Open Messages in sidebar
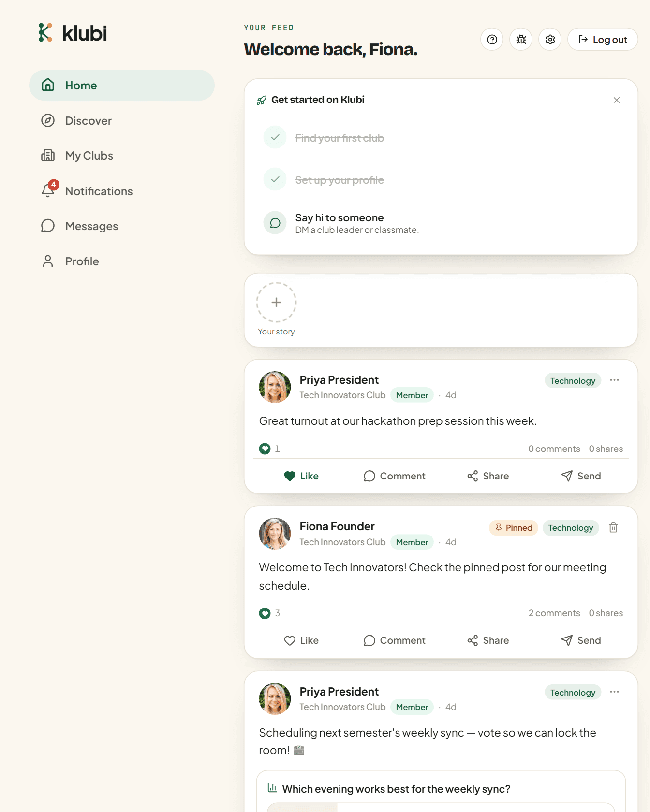The image size is (650, 812). tap(122, 226)
